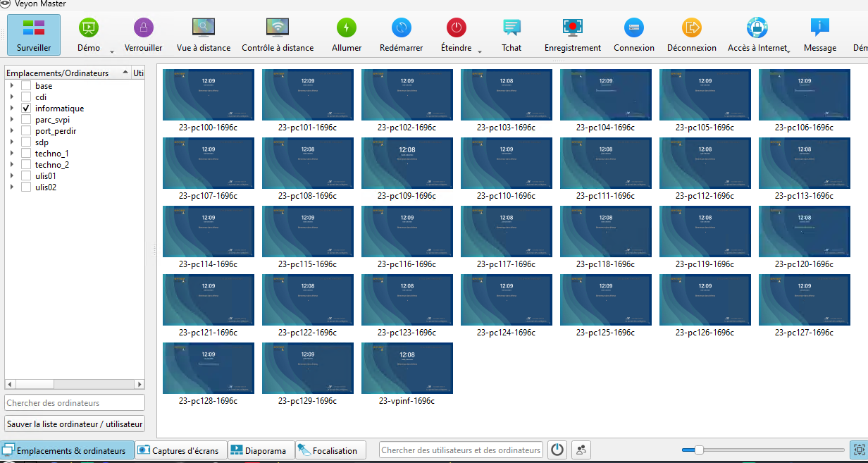
Task: Click the Allumer power-on icon
Action: [x=347, y=28]
